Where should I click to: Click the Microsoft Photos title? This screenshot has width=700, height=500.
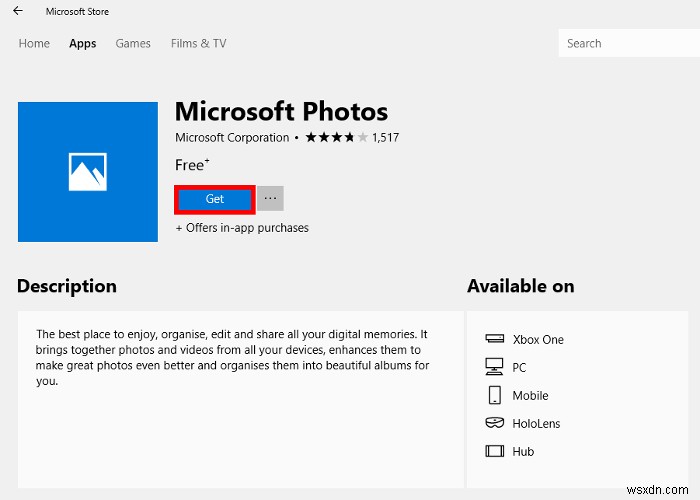coord(281,111)
